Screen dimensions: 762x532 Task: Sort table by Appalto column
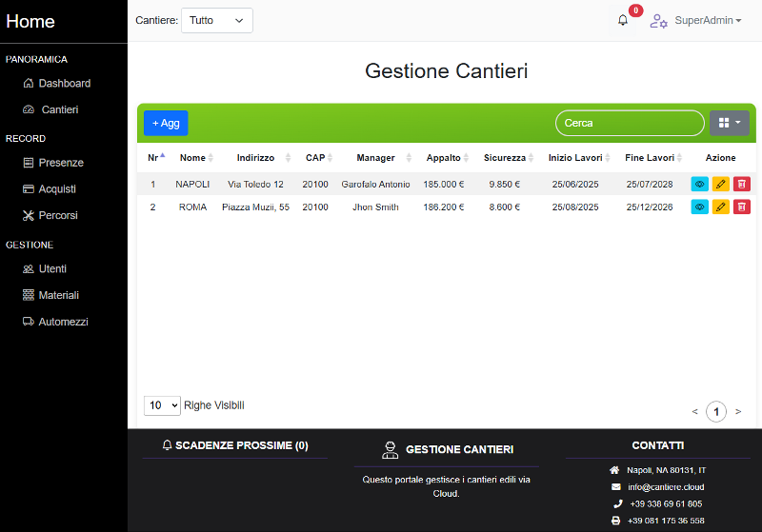(447, 158)
